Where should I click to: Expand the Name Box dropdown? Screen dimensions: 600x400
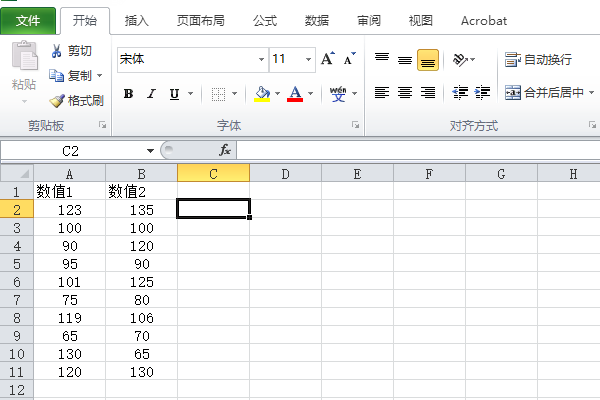click(x=150, y=151)
